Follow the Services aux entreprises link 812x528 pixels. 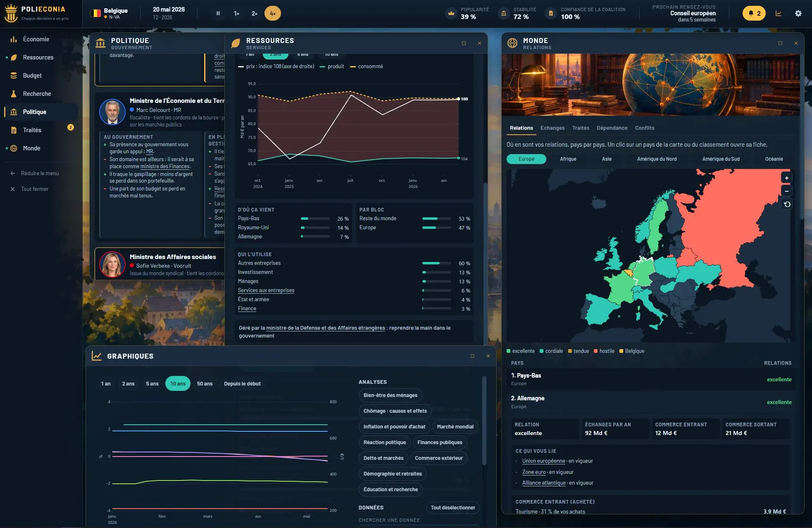coord(266,290)
